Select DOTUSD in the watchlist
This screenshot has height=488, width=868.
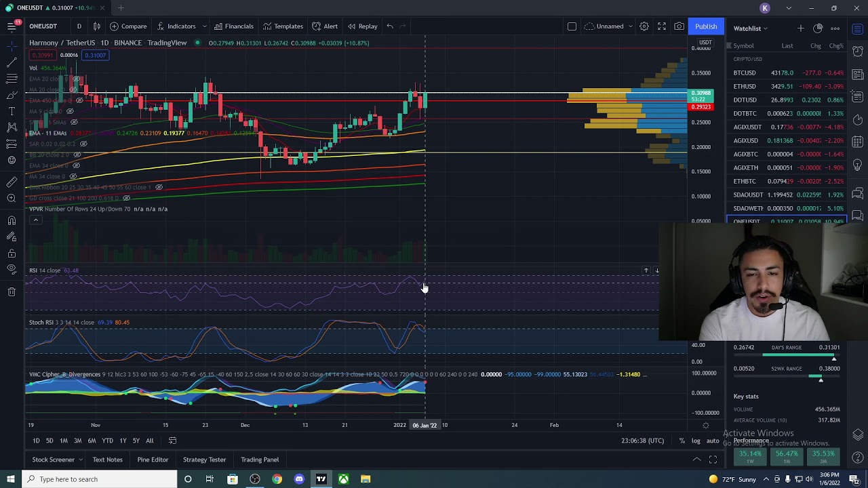click(x=788, y=100)
